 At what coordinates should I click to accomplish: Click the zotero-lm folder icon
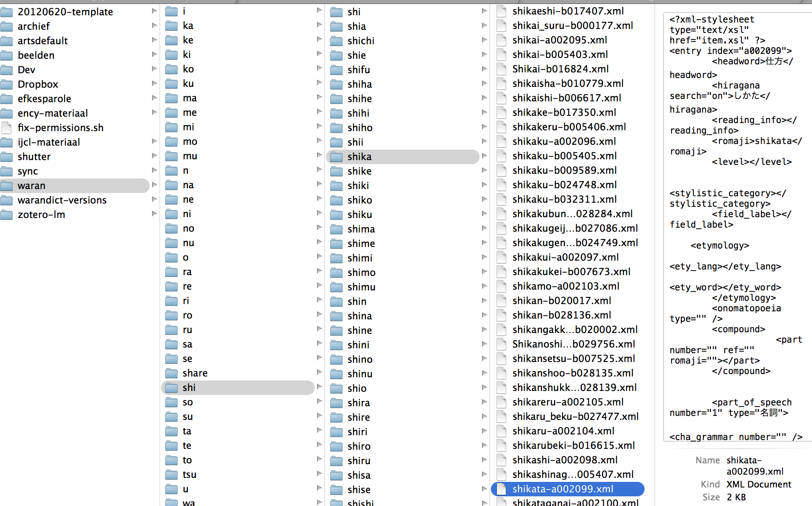[x=7, y=214]
